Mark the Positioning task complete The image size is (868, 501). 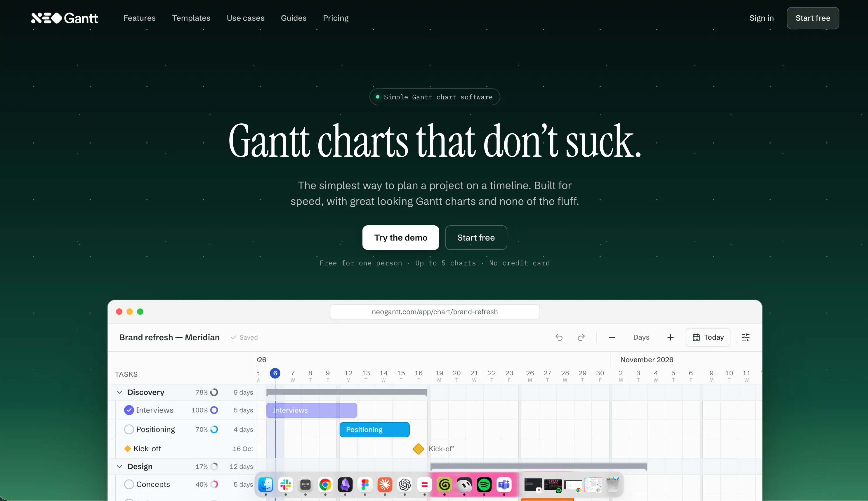click(x=129, y=429)
